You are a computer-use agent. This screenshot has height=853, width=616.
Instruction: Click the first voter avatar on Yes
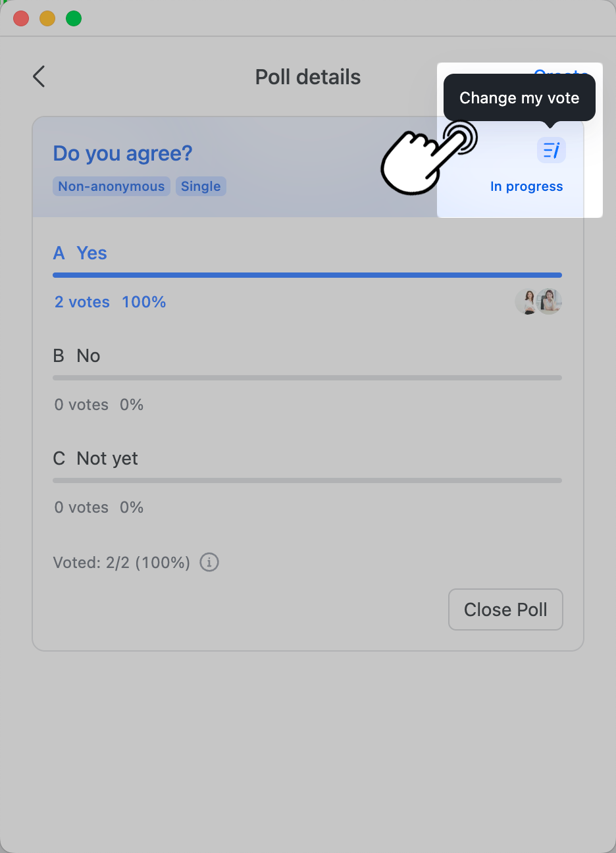coord(526,301)
